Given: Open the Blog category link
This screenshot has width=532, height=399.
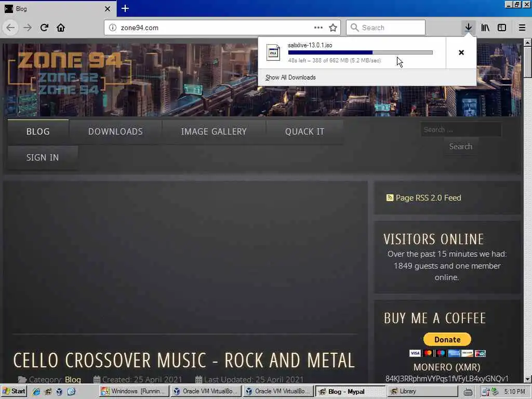Looking at the screenshot, I should 73,379.
